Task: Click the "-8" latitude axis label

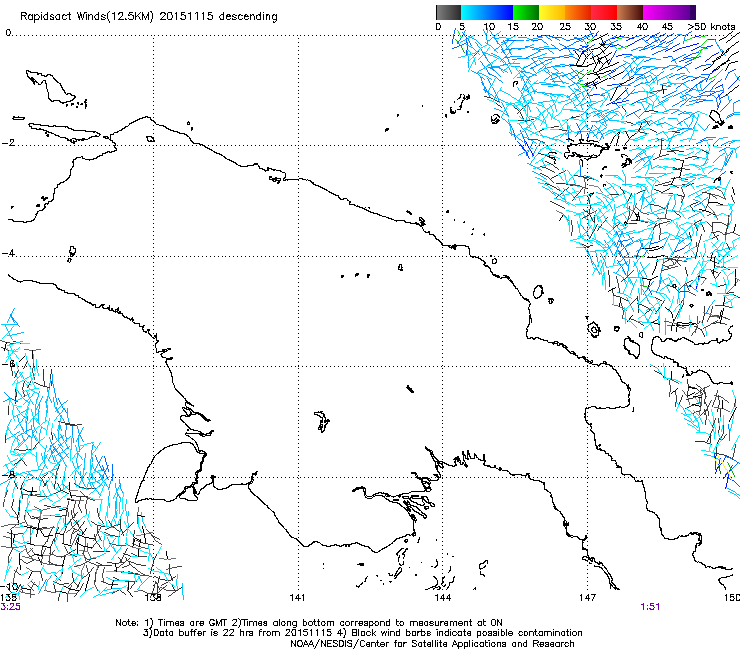Action: coord(9,474)
